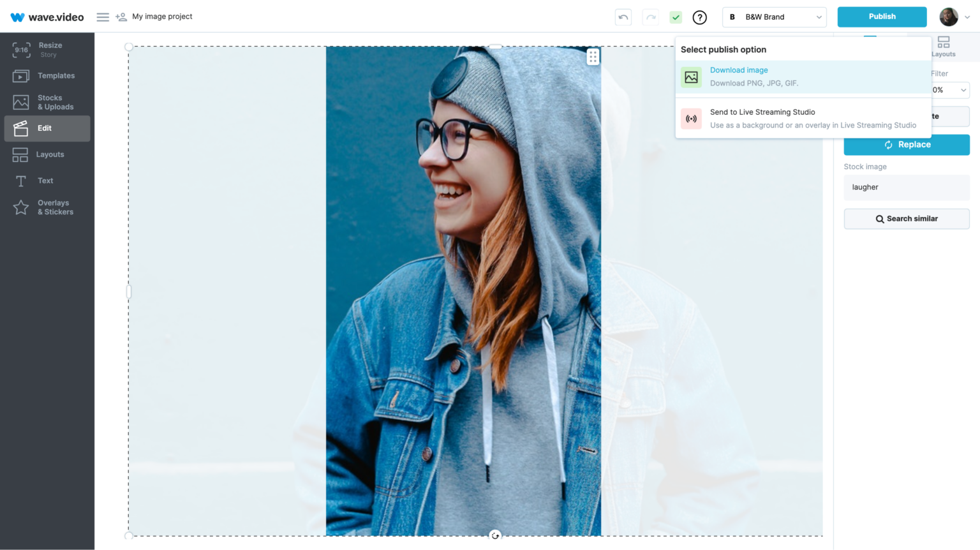This screenshot has height=550, width=980.
Task: Click the rotate handle below the image
Action: (495, 536)
